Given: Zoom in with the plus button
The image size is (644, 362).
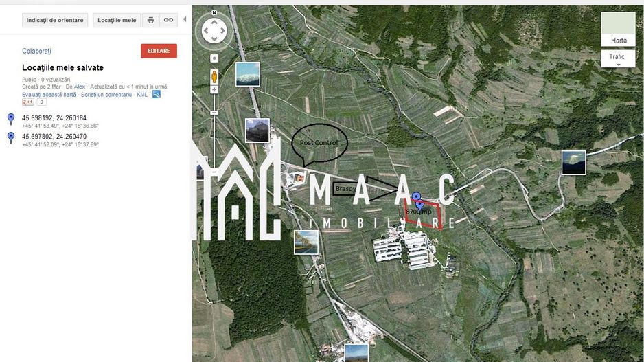Looking at the screenshot, I should (x=214, y=89).
